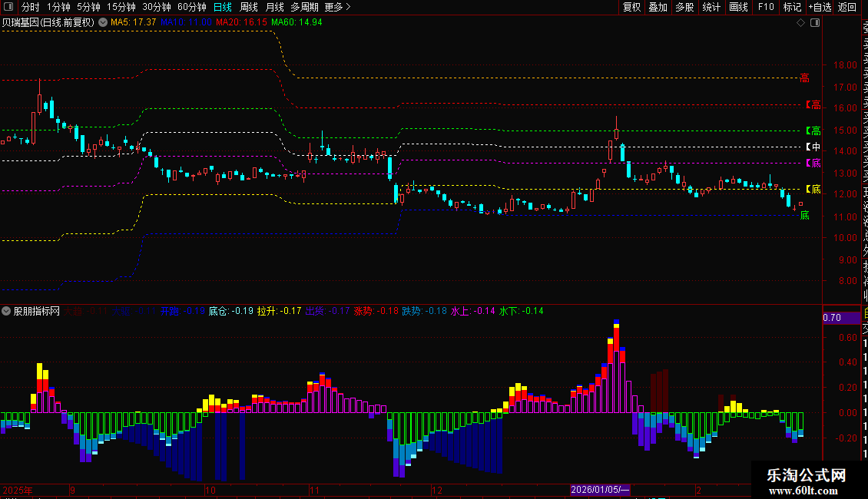Expand the 更多 periods menu
The image size is (868, 499).
pyautogui.click(x=338, y=7)
